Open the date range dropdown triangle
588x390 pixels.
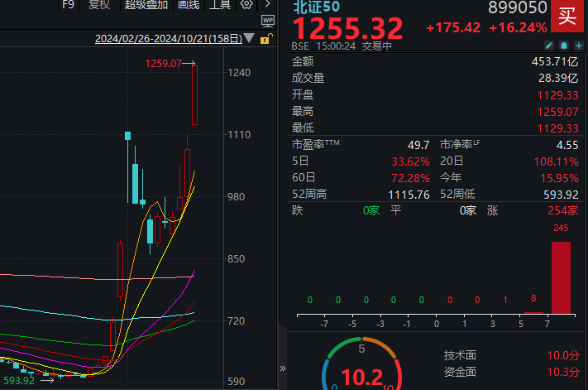click(x=249, y=38)
